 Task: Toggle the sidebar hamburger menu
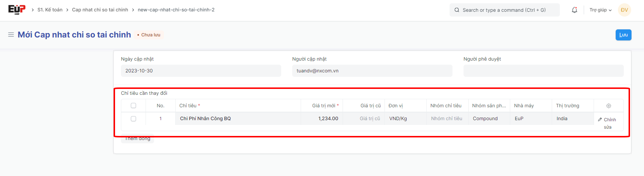coord(11,35)
